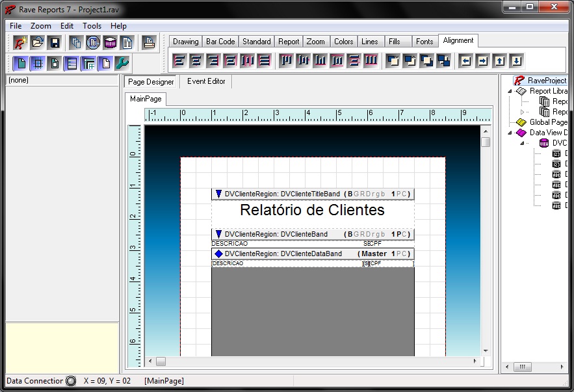Toggle the Show Grid Lines button
This screenshot has width=574, height=392.
[x=38, y=64]
